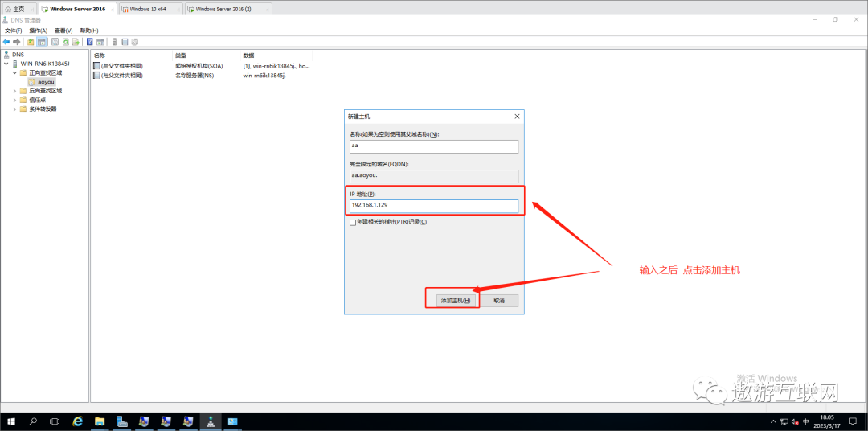This screenshot has width=868, height=431.
Task: Open the 操作(A) menu
Action: pyautogui.click(x=39, y=31)
